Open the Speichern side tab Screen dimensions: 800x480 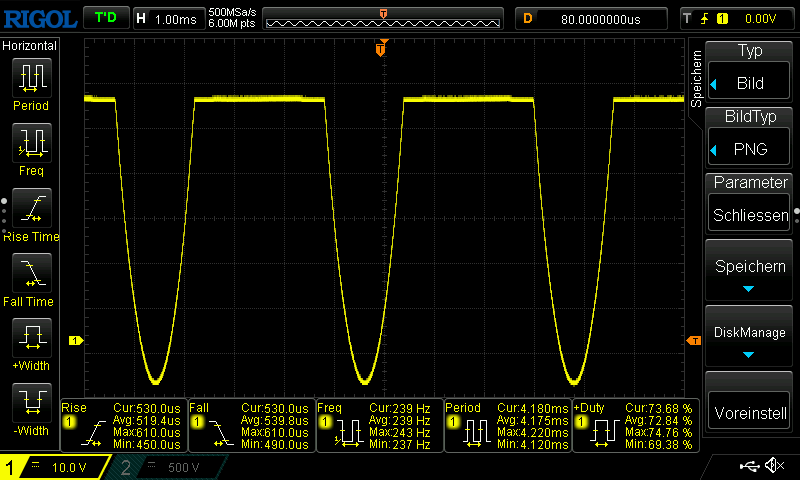tap(696, 75)
